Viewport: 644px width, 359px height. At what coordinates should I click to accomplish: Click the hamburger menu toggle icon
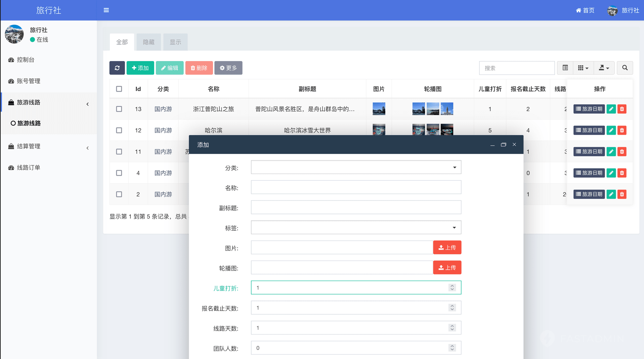pos(106,10)
